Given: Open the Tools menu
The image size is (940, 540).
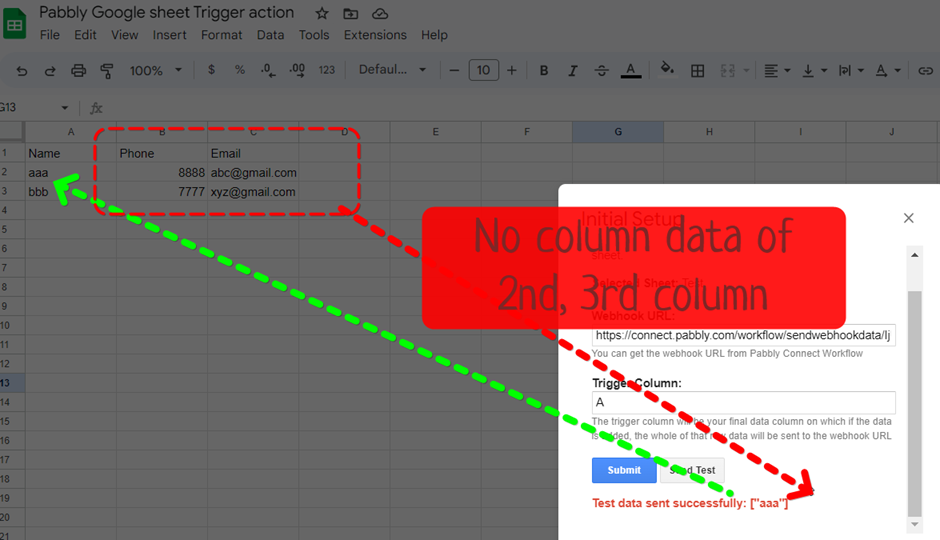Looking at the screenshot, I should (314, 35).
